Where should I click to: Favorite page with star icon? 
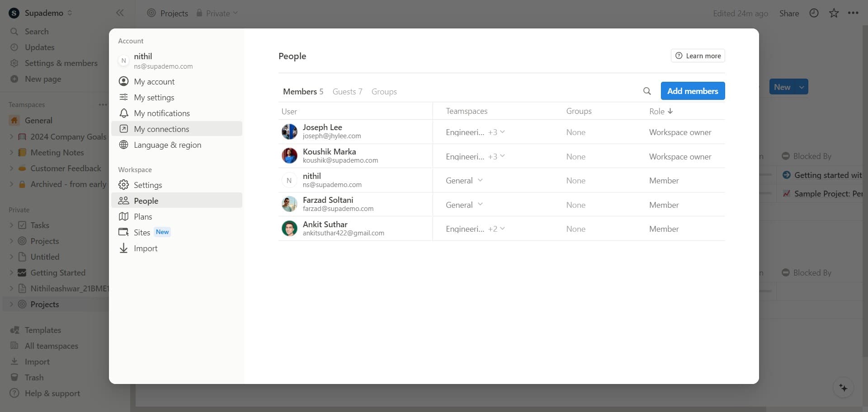834,13
